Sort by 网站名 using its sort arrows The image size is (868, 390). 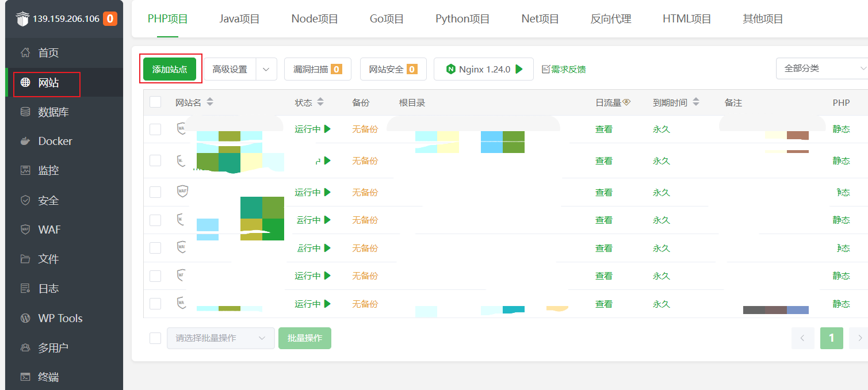click(x=210, y=102)
